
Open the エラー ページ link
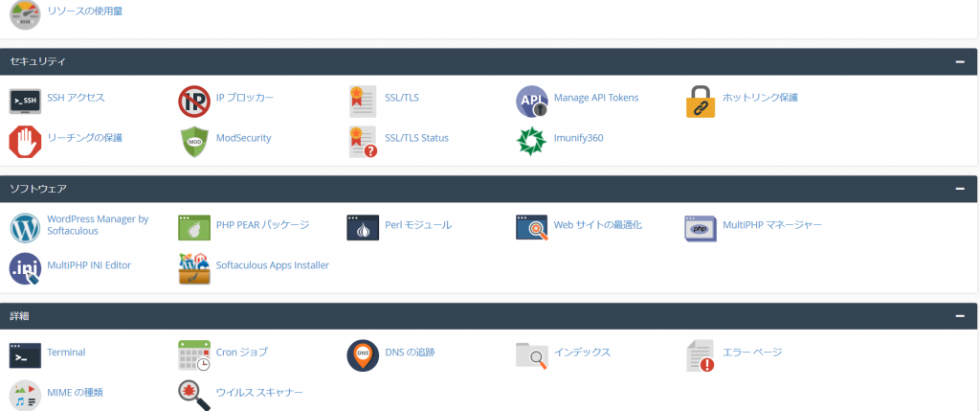click(x=751, y=353)
